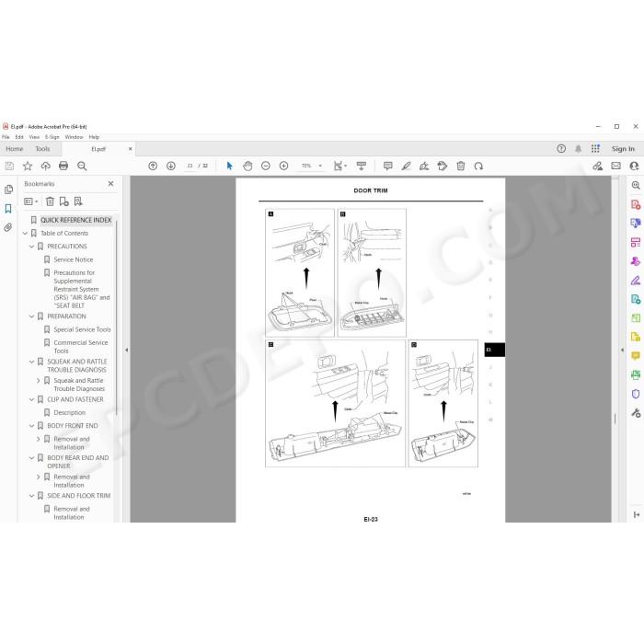Zoom out with the minus icon
The width and height of the screenshot is (644, 644).
pos(266,166)
